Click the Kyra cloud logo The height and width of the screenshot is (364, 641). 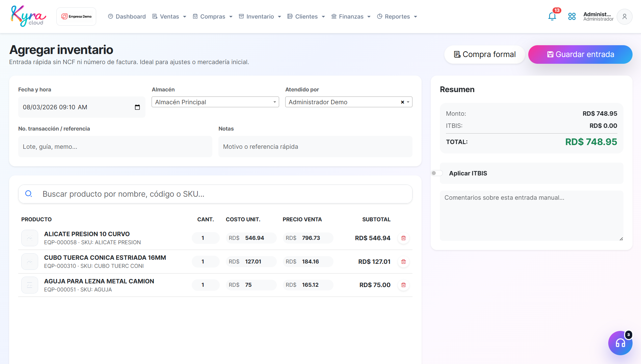28,16
